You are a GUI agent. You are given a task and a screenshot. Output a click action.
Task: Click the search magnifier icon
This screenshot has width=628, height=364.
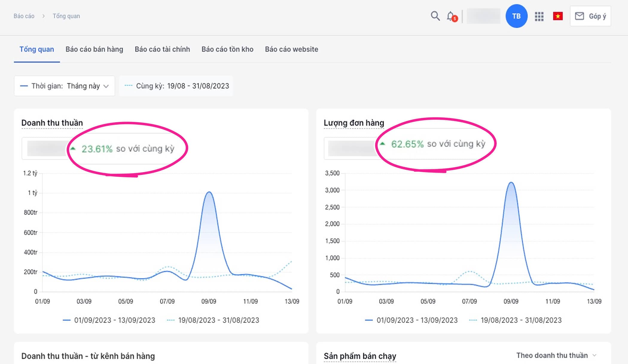[435, 16]
